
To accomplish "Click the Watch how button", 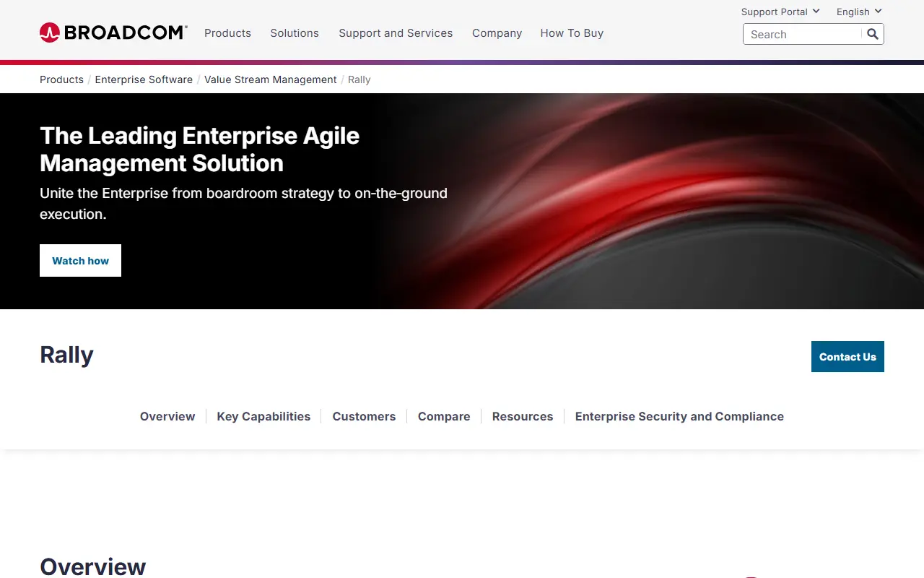I will tap(80, 260).
